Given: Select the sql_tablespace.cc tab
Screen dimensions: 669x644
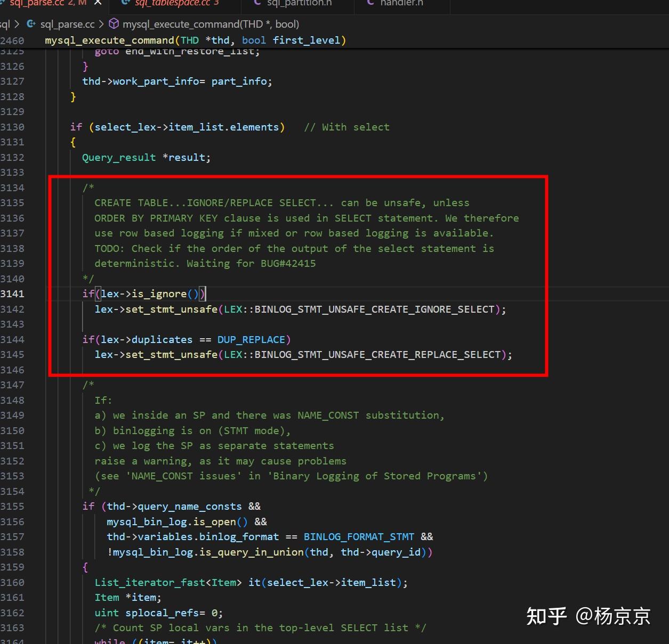Looking at the screenshot, I should point(176,4).
